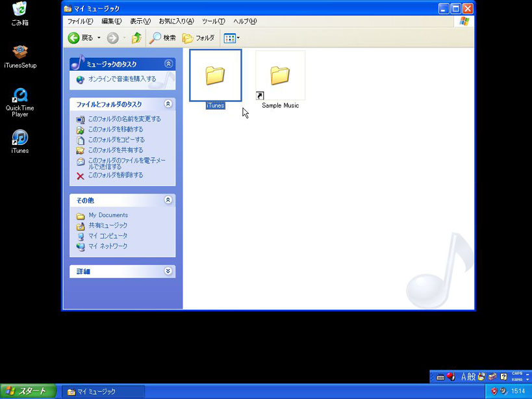The height and width of the screenshot is (399, 532).
Task: Select the iTunes folder thumbnail
Action: [x=216, y=75]
